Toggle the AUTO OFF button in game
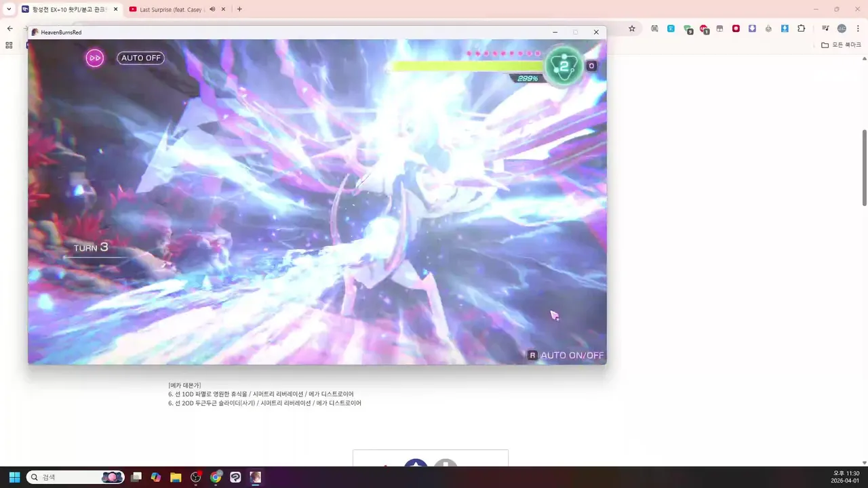This screenshot has width=868, height=488. click(x=141, y=58)
